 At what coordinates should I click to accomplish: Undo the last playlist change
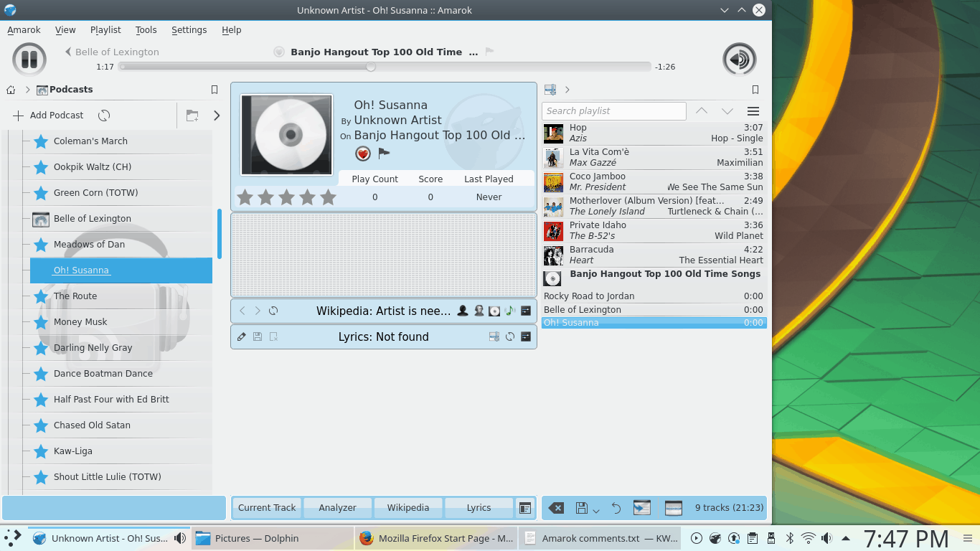coord(616,508)
